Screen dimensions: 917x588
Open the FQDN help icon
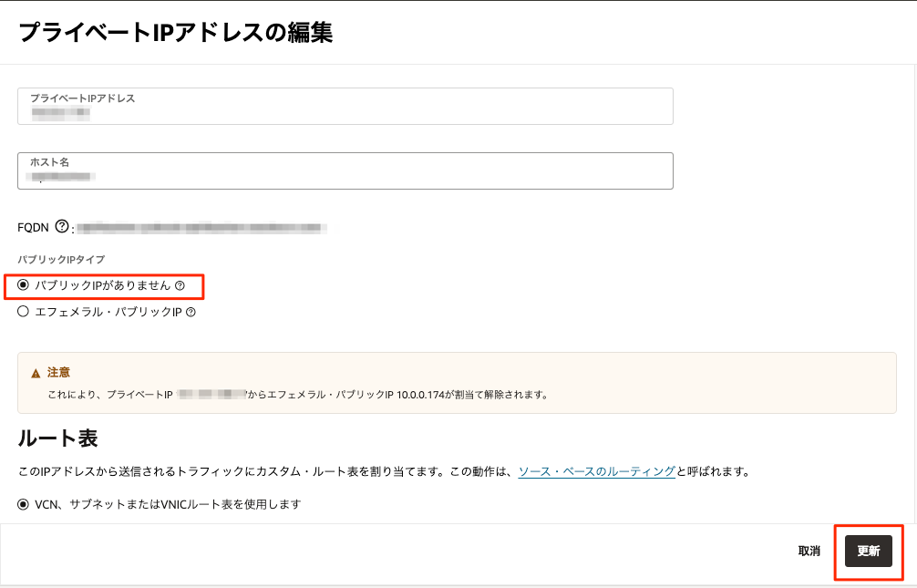point(61,226)
